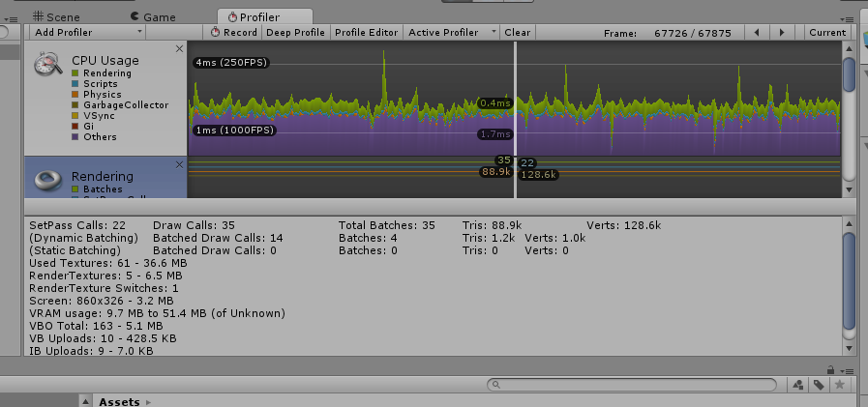Click the Verts: 128.6k text
The image size is (868, 407).
[x=624, y=225]
